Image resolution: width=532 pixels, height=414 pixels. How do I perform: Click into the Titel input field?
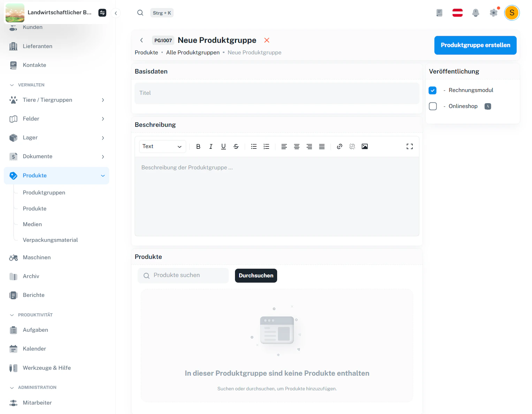276,93
